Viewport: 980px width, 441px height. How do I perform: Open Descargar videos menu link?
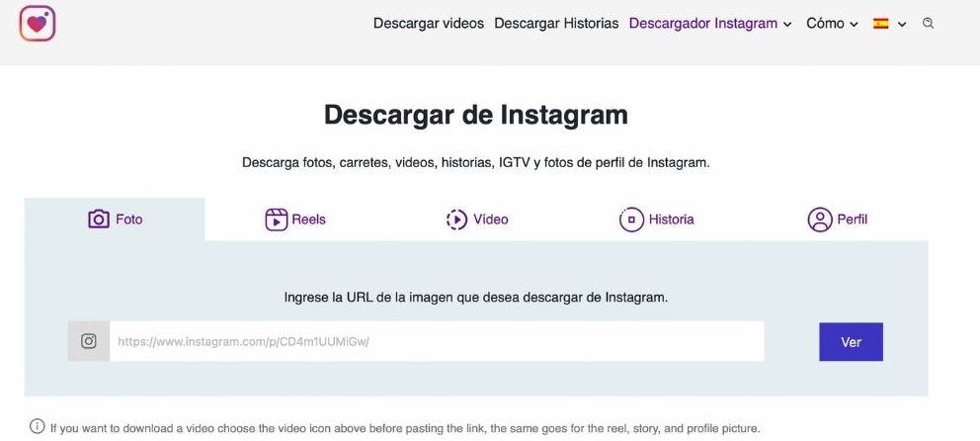[429, 23]
